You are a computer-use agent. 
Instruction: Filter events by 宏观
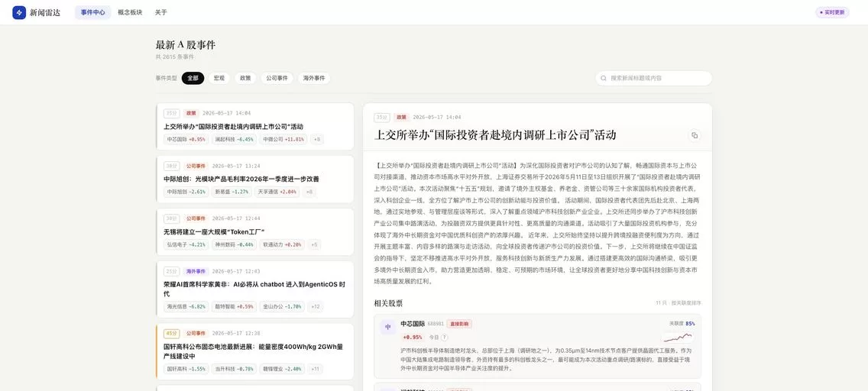[x=219, y=79]
